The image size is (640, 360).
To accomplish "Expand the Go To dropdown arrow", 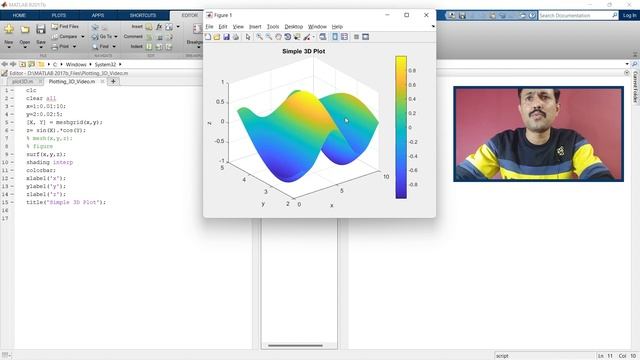I will [116, 37].
